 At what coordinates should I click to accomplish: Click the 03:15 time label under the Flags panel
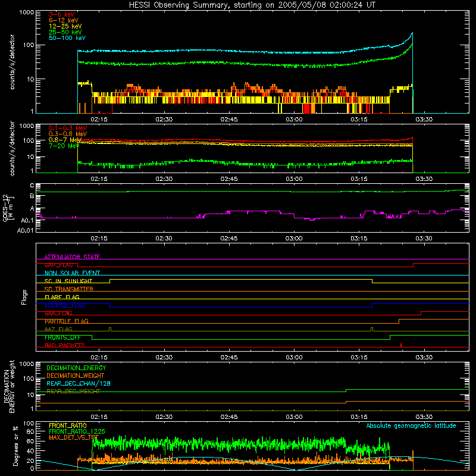(x=359, y=358)
